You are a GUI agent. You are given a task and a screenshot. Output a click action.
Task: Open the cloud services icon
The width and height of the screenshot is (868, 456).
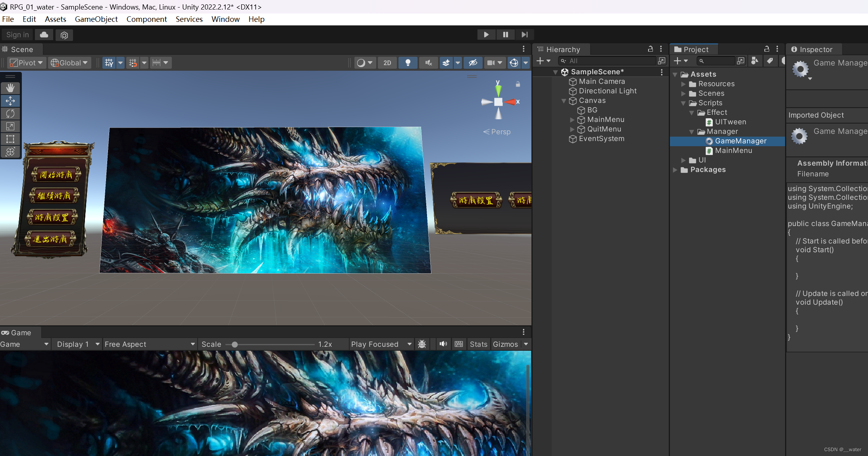44,35
